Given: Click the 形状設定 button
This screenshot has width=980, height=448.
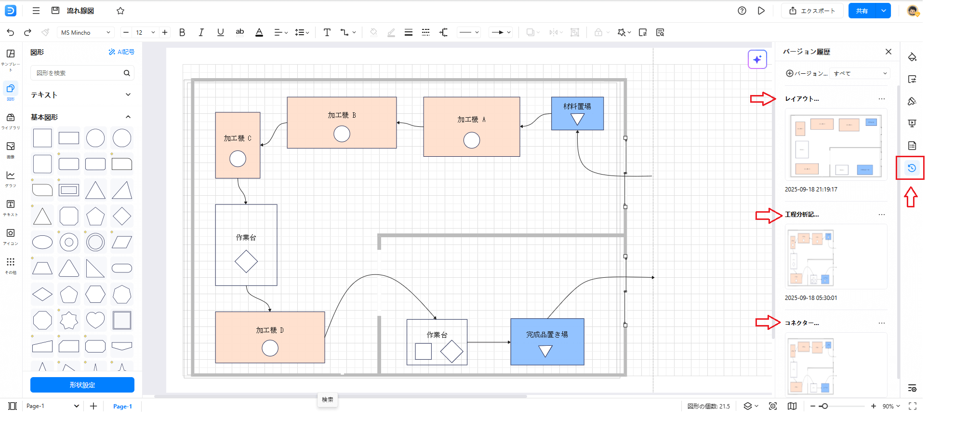Looking at the screenshot, I should (x=82, y=385).
